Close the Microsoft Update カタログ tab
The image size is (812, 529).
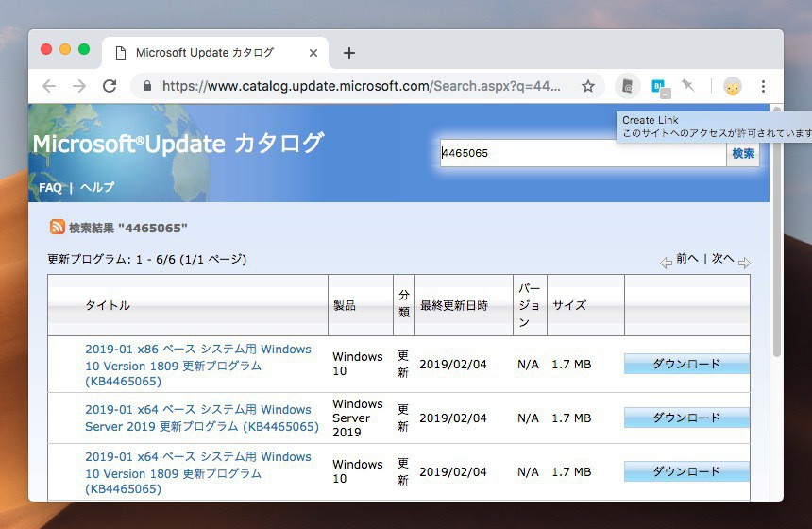[x=313, y=53]
